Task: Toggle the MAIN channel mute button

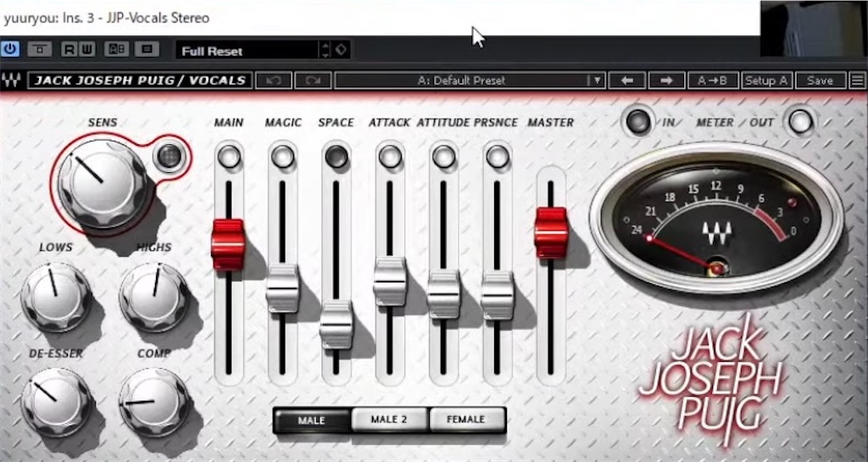Action: point(229,157)
